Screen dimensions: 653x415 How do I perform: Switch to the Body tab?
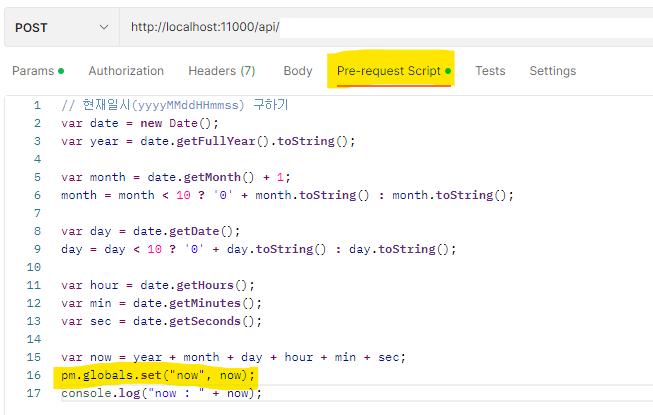click(298, 71)
